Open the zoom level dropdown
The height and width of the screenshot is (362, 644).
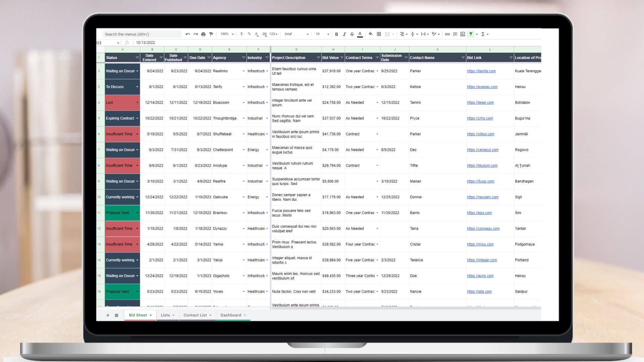point(226,34)
